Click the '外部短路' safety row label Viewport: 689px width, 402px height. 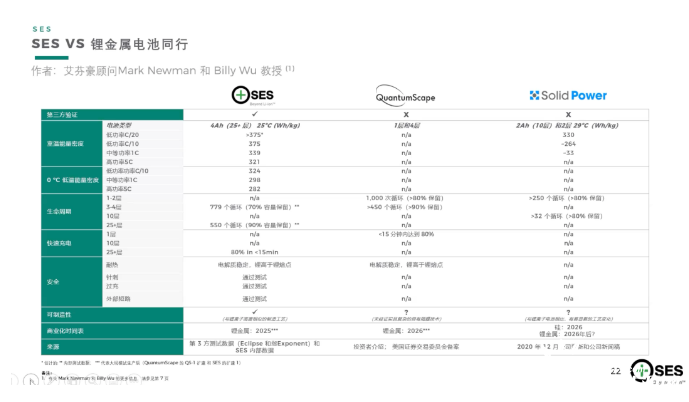pyautogui.click(x=118, y=298)
